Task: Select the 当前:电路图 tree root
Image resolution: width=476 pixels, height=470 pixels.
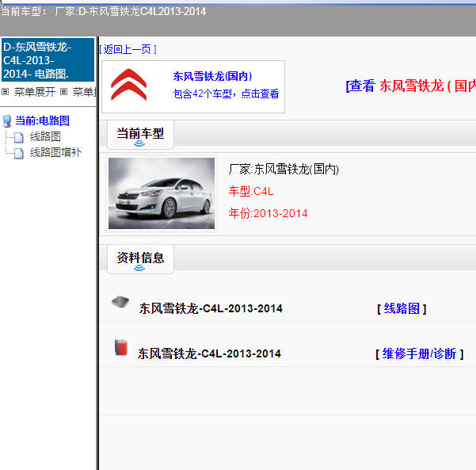Action: [42, 120]
